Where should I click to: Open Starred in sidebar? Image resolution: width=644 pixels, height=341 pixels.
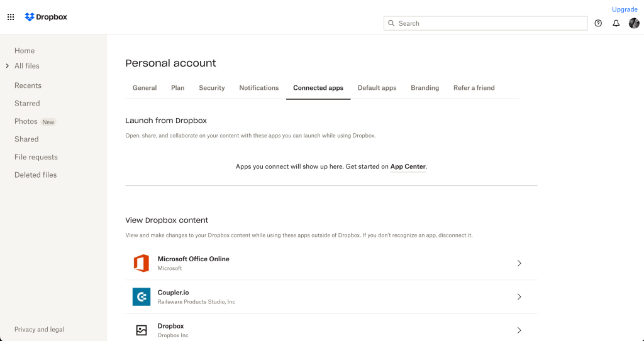(27, 104)
